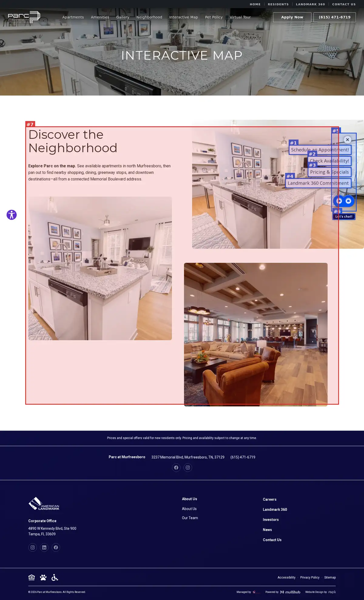Open the Residents link in top bar

click(x=278, y=4)
